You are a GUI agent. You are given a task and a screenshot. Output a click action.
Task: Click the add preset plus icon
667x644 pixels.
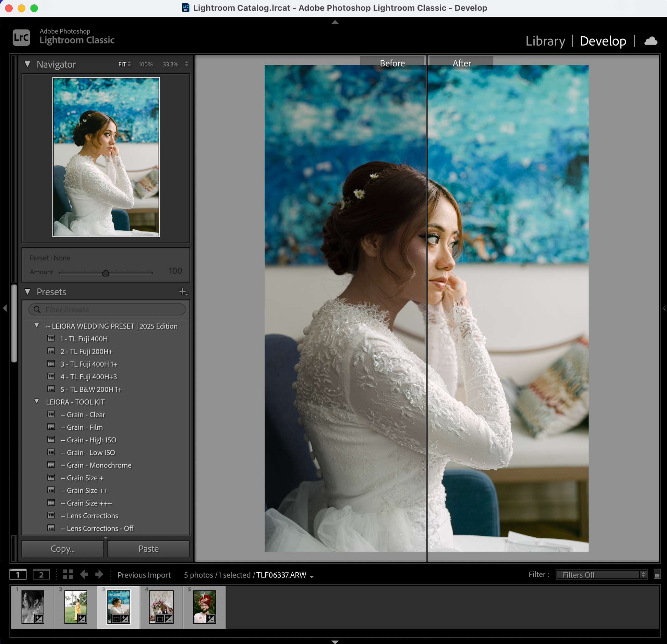(x=183, y=292)
